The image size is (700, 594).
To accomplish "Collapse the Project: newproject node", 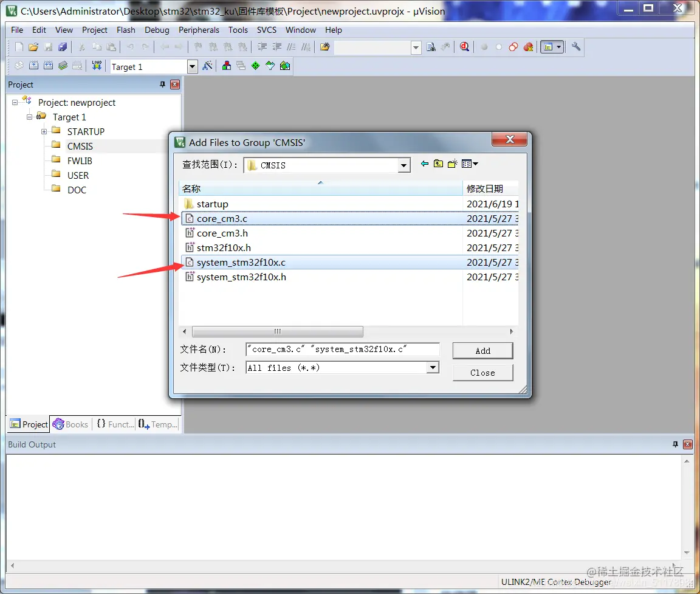I will [15, 102].
